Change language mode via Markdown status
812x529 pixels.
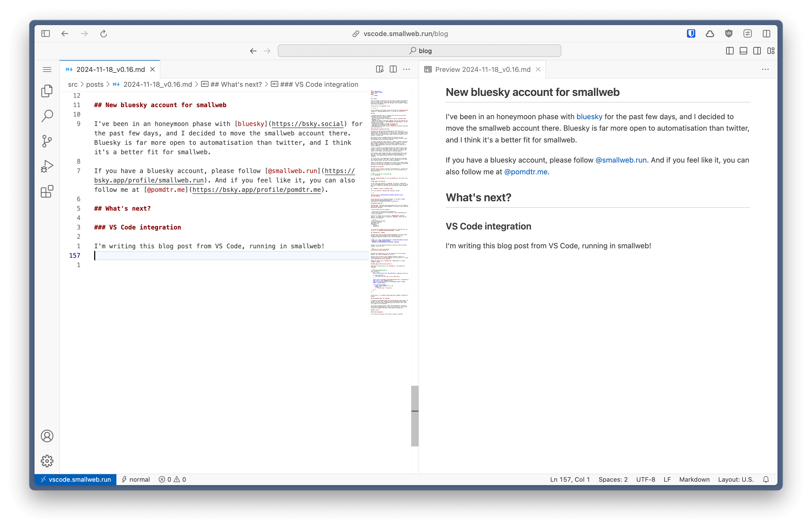click(x=694, y=479)
